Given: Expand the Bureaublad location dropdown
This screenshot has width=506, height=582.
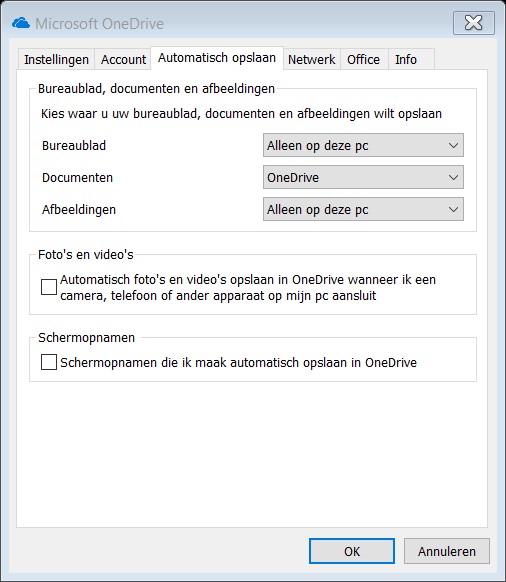Looking at the screenshot, I should point(363,145).
